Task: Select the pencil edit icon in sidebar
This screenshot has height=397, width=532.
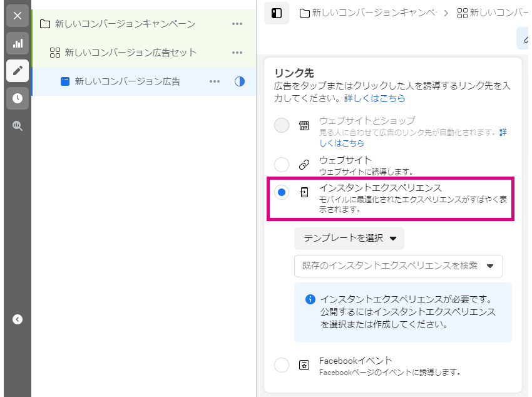Action: click(18, 71)
